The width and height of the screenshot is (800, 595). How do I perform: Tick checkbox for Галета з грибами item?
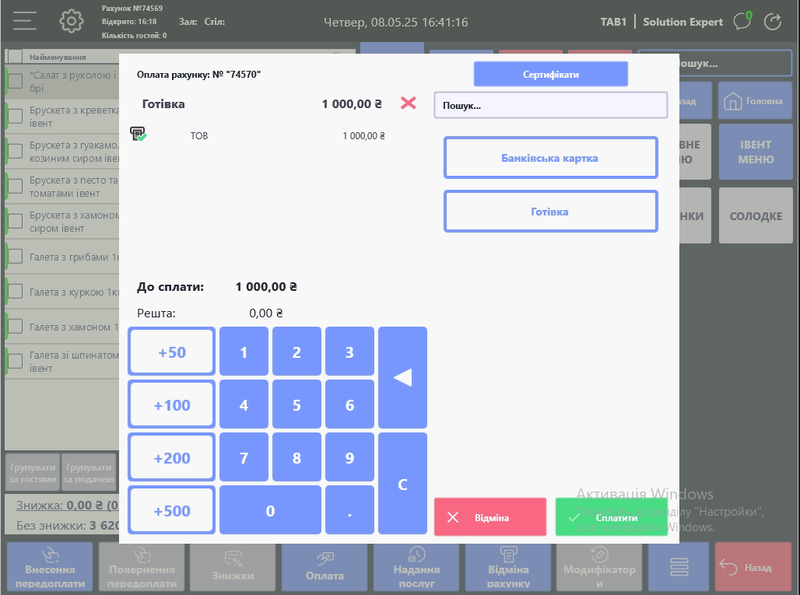(15, 256)
